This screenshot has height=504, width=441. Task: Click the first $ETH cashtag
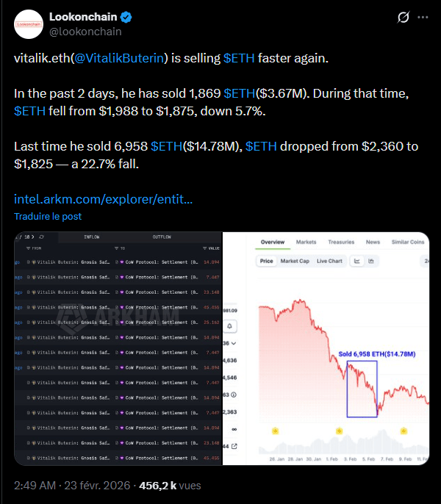tap(239, 57)
